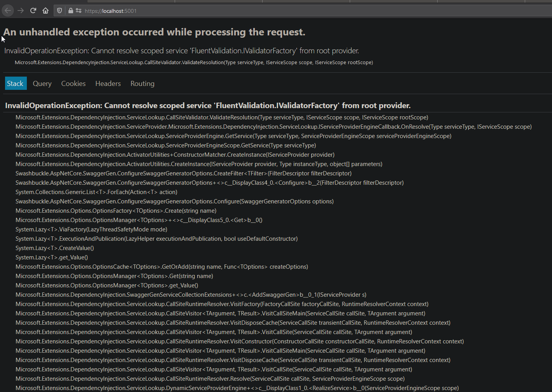This screenshot has height=392, width=552.
Task: Select CallSiteRuntimeResolver.VisitConstructor line
Action: point(240,341)
